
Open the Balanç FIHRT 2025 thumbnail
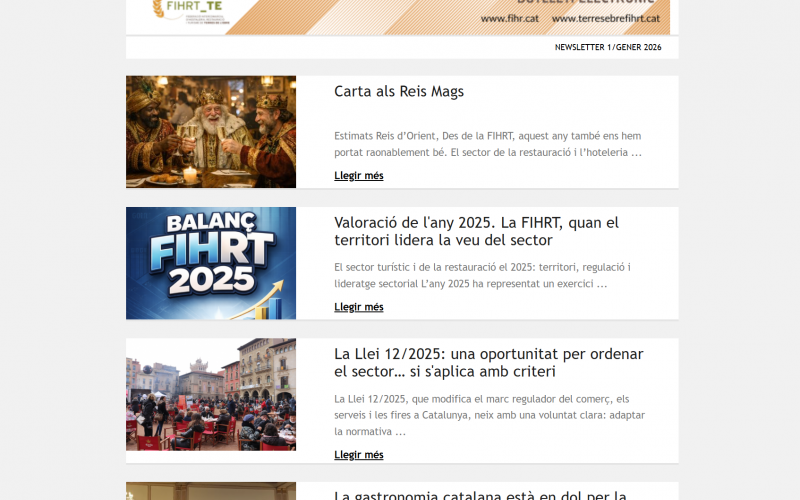(211, 263)
